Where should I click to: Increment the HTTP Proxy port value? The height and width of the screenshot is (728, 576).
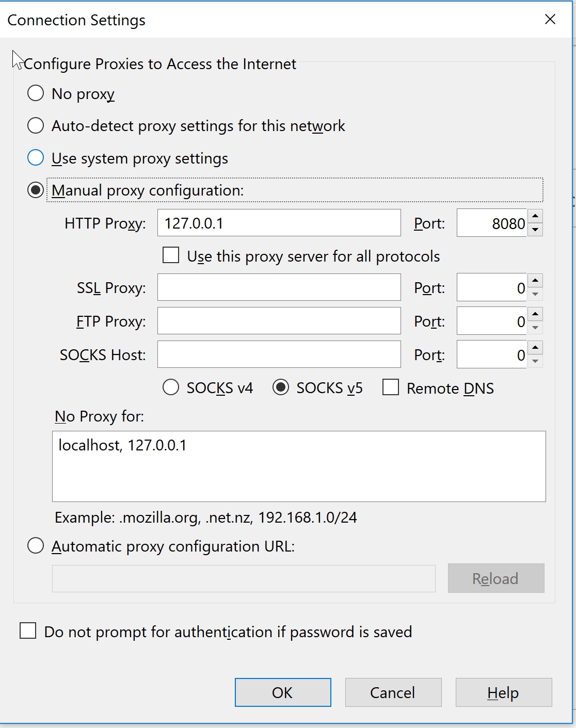(536, 217)
